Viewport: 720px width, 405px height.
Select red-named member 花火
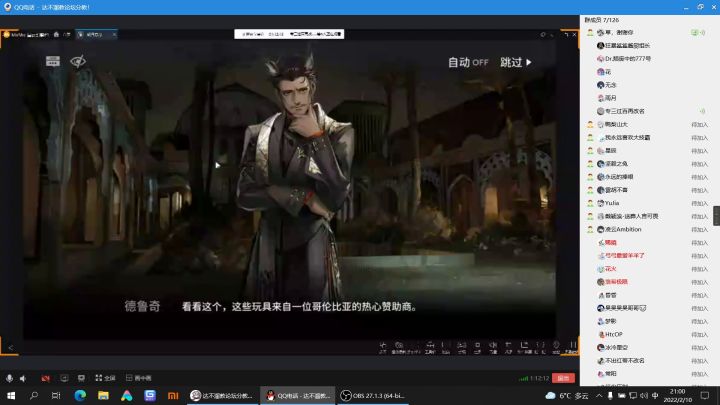tap(607, 269)
